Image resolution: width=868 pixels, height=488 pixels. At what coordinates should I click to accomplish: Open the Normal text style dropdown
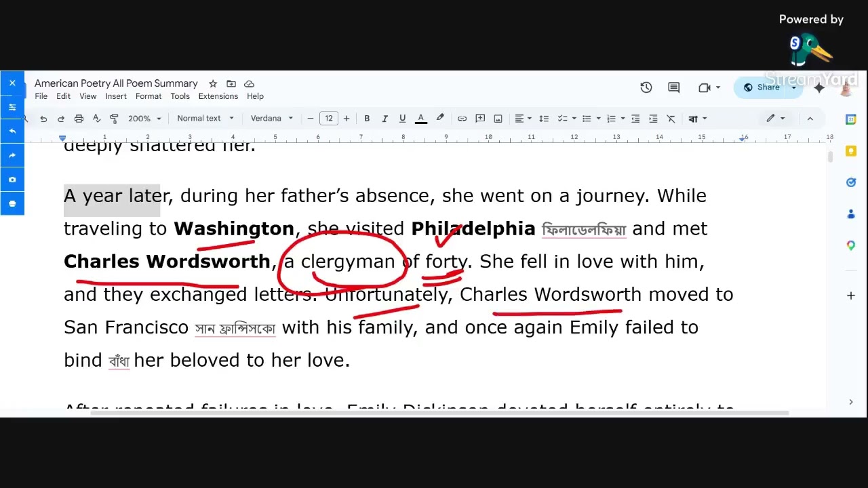click(205, 119)
